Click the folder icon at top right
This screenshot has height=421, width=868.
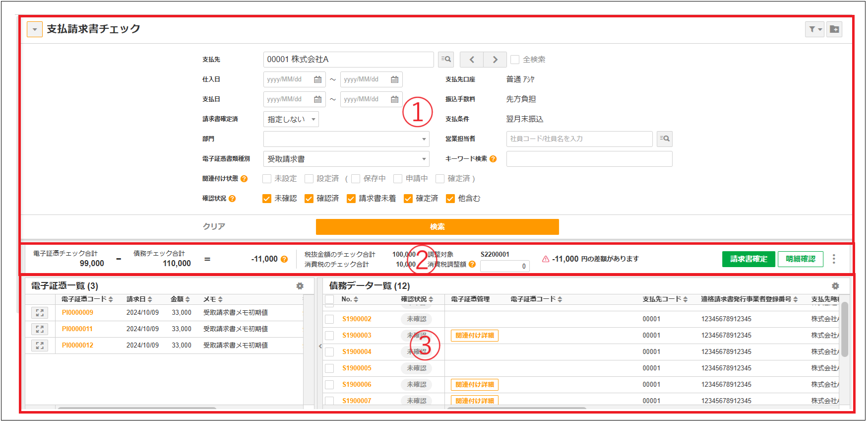click(834, 29)
